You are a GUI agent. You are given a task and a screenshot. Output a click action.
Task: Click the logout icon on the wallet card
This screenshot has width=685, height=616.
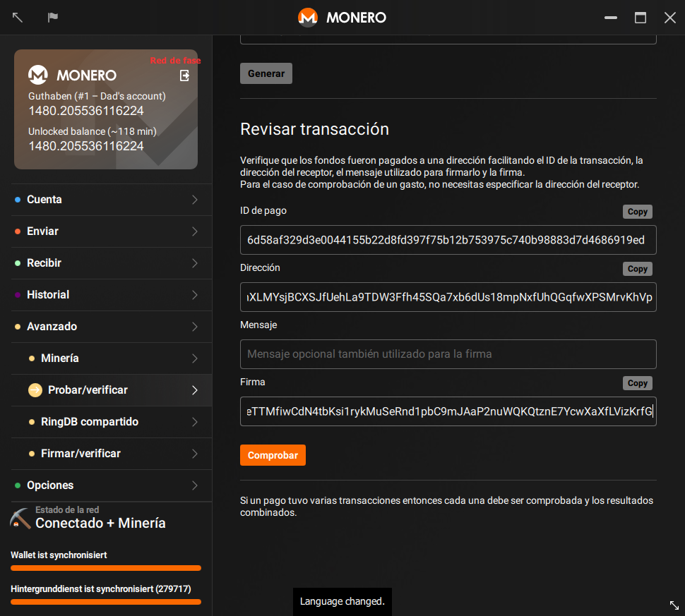185,76
